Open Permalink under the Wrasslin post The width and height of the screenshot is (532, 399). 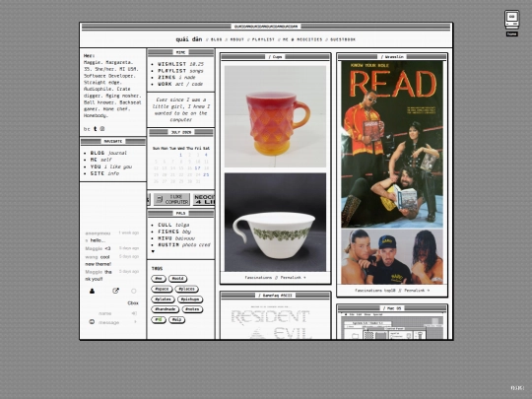(x=417, y=291)
